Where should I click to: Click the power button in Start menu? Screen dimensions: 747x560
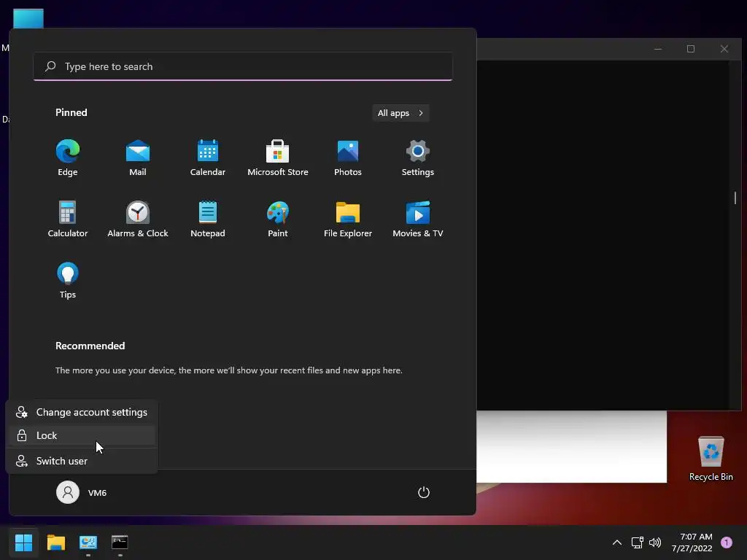[424, 492]
